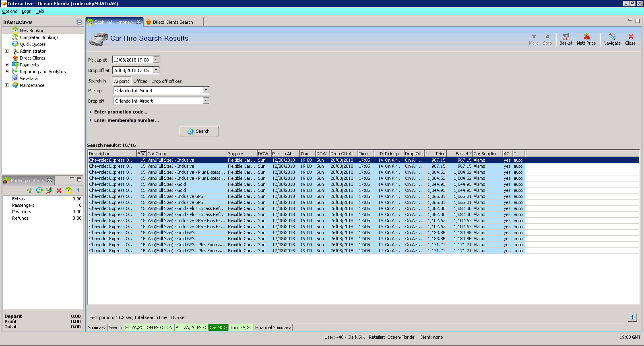Viewport: 644px width, 346px height.
Task: Sort results by the Price column header
Action: point(435,154)
